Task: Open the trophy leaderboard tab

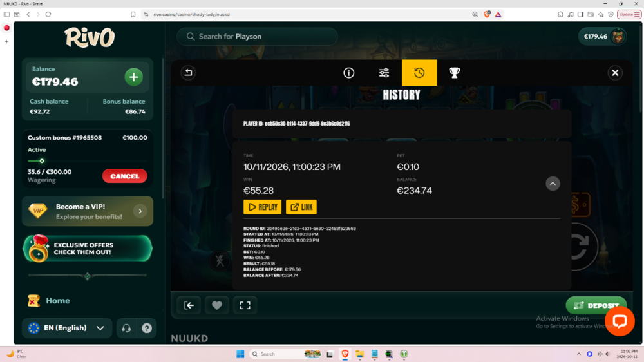Action: pos(454,73)
